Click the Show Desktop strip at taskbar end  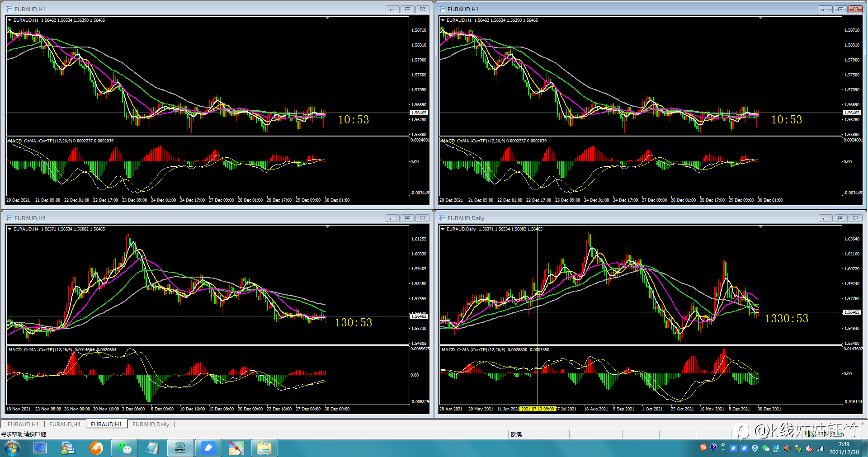(x=865, y=448)
